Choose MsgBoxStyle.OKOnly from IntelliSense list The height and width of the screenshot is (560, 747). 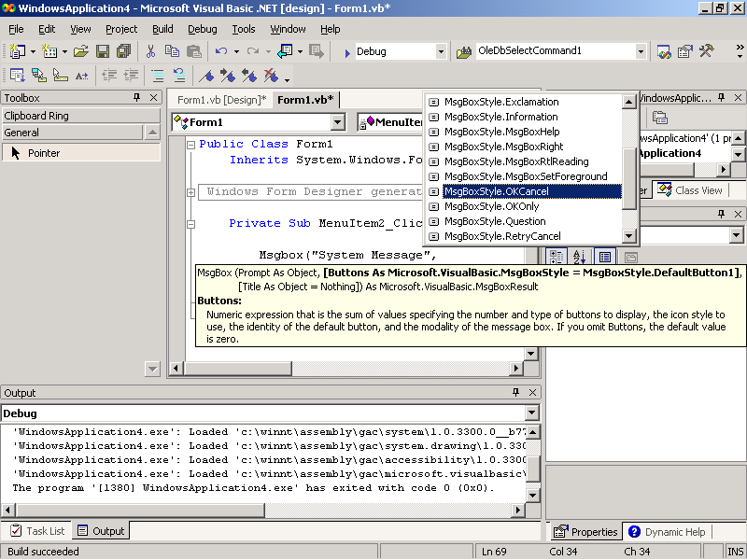[524, 206]
